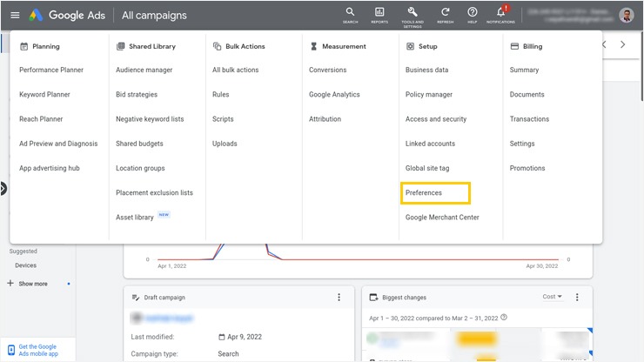This screenshot has height=362, width=644.
Task: Open Billing Settings
Action: click(x=522, y=144)
